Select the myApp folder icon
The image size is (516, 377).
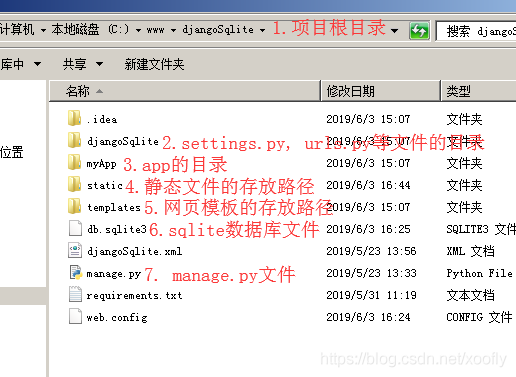point(74,162)
